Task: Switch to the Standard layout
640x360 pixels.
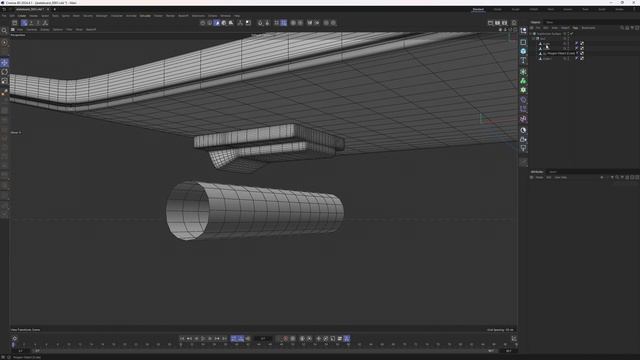Action: pyautogui.click(x=478, y=9)
